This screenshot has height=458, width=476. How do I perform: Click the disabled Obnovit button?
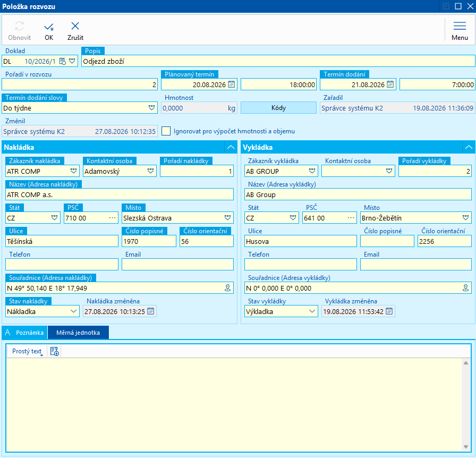[20, 30]
